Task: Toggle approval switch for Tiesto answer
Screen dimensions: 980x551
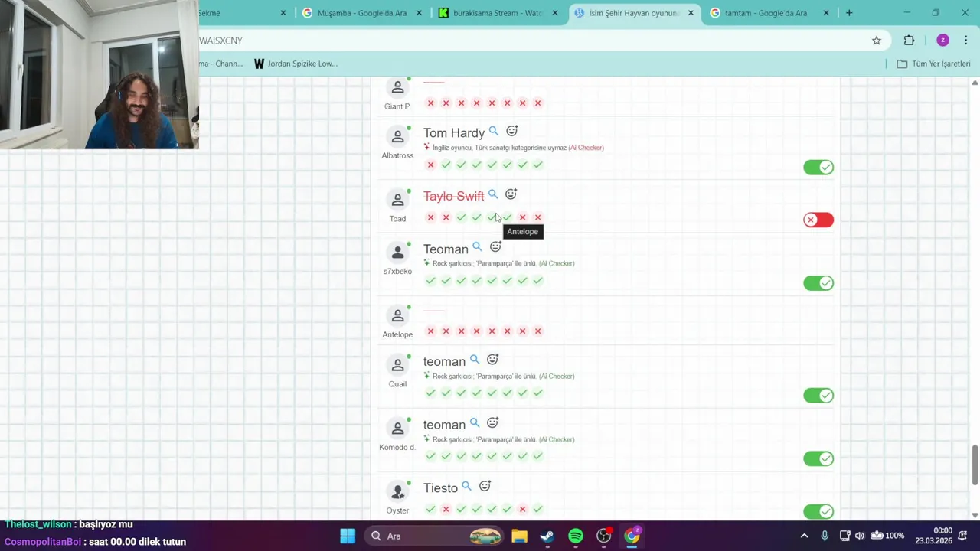Action: point(818,511)
